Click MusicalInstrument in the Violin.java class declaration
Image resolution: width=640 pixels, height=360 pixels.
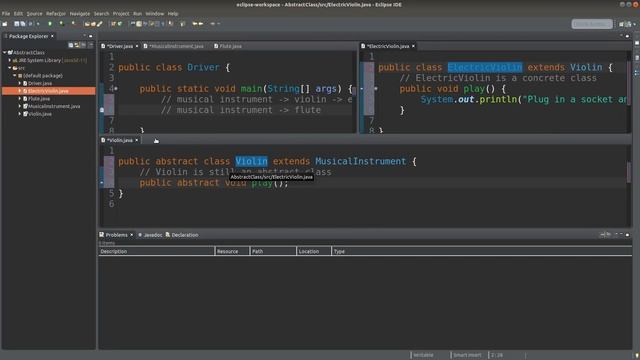(361, 161)
